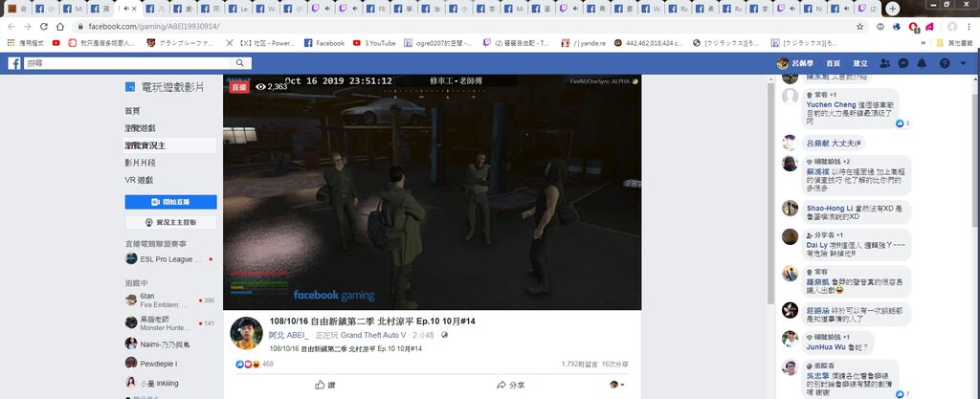Open 6tan stream in following list
Screen dimensions: 980x399
coord(170,300)
